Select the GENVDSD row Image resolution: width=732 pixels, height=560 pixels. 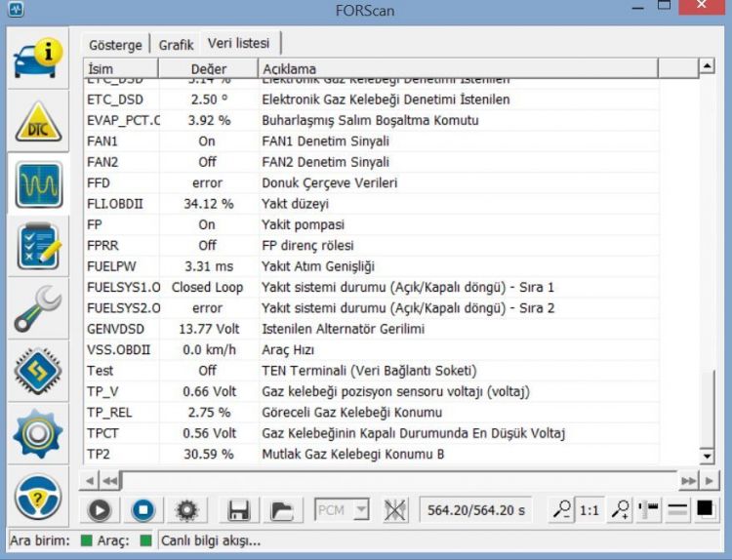pyautogui.click(x=371, y=329)
